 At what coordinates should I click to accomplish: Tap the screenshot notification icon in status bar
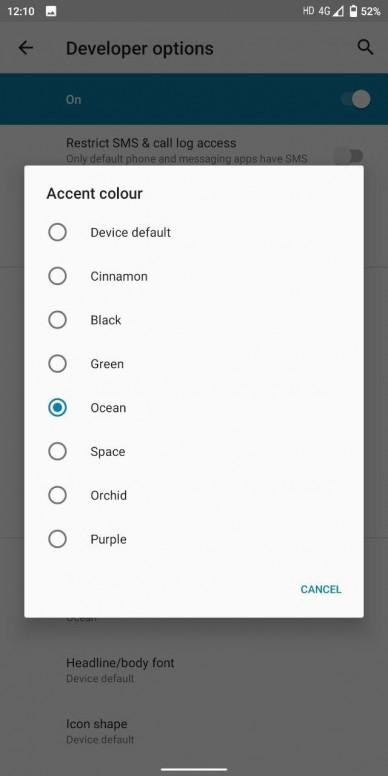[x=51, y=11]
